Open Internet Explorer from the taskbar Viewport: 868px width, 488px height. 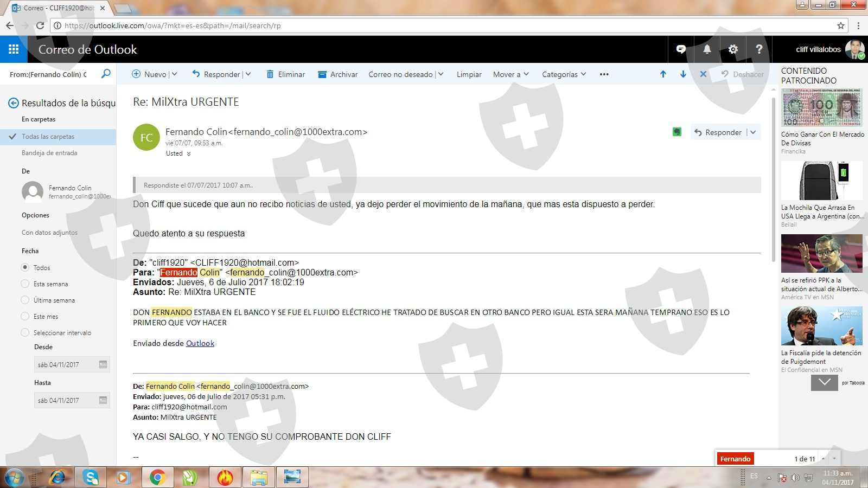(56, 477)
